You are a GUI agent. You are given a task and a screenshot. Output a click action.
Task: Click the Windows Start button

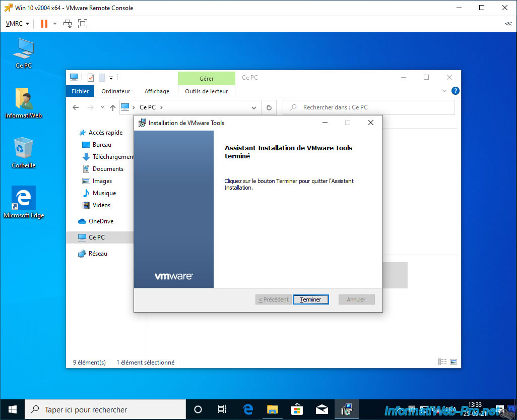[12, 409]
